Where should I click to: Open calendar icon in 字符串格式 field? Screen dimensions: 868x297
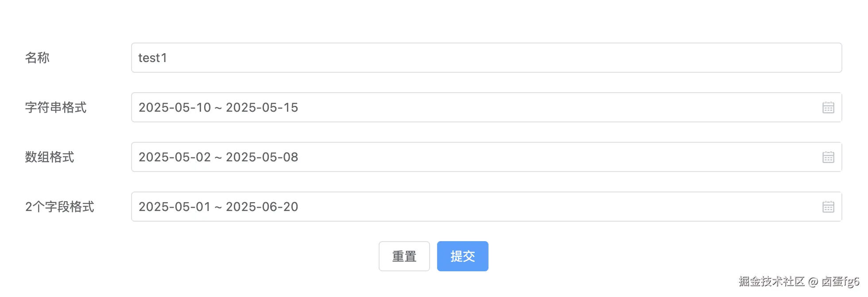point(828,107)
